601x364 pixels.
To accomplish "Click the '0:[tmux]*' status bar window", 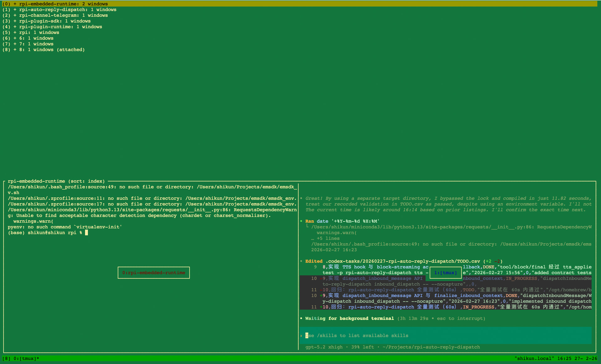I will pyautogui.click(x=27, y=358).
